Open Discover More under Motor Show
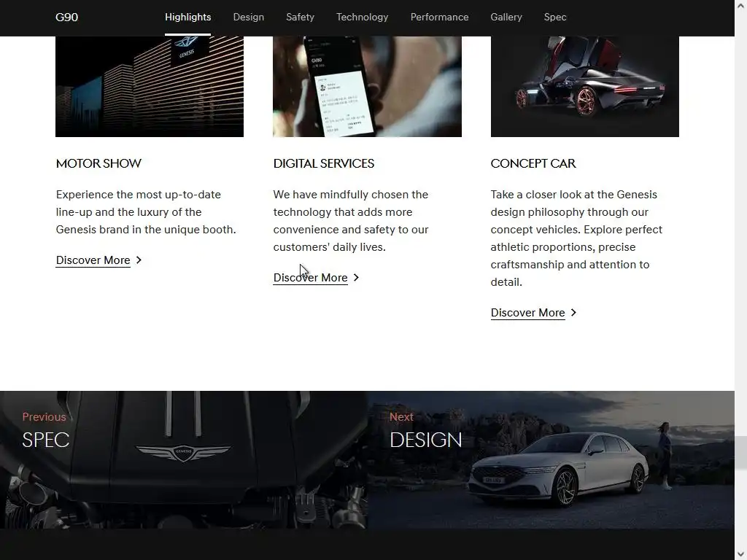Image resolution: width=747 pixels, height=560 pixels. coord(93,260)
